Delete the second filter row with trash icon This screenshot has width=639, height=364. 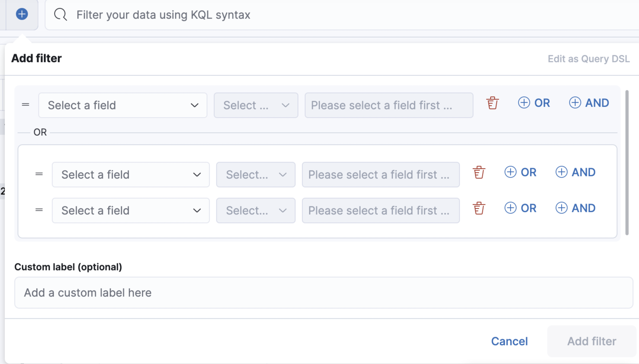click(479, 172)
